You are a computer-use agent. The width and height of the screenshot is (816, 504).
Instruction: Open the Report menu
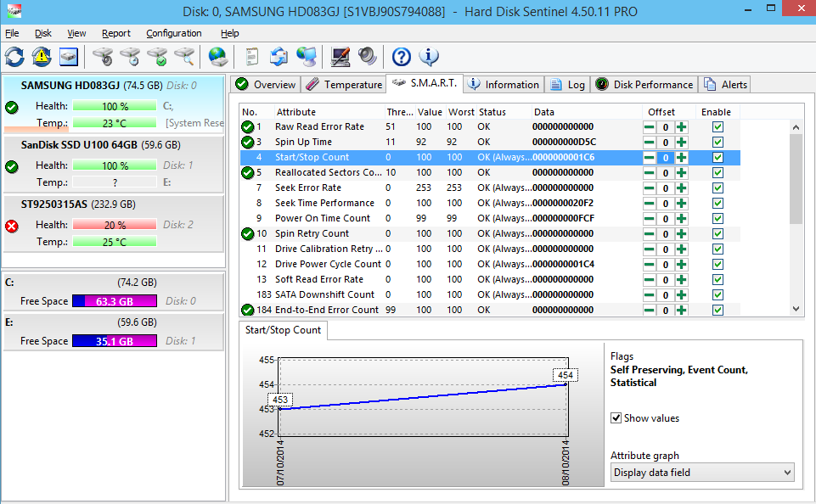click(x=116, y=33)
